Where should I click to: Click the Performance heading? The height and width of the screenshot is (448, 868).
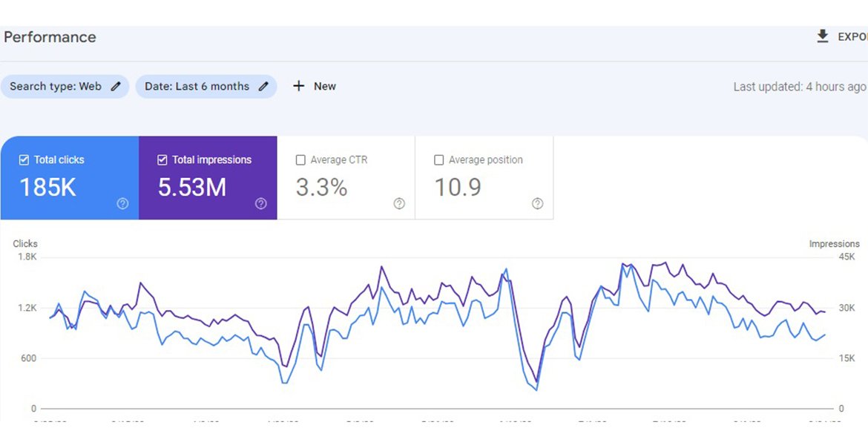pos(50,37)
